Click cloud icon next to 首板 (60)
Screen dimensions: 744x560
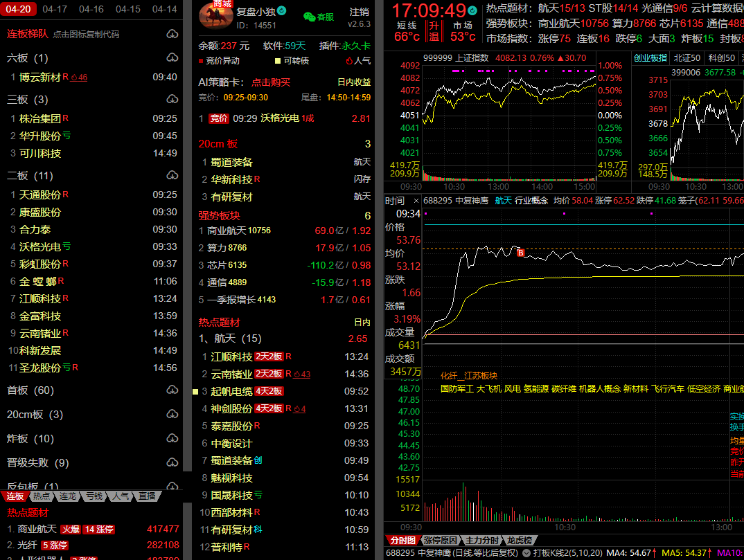[172, 390]
